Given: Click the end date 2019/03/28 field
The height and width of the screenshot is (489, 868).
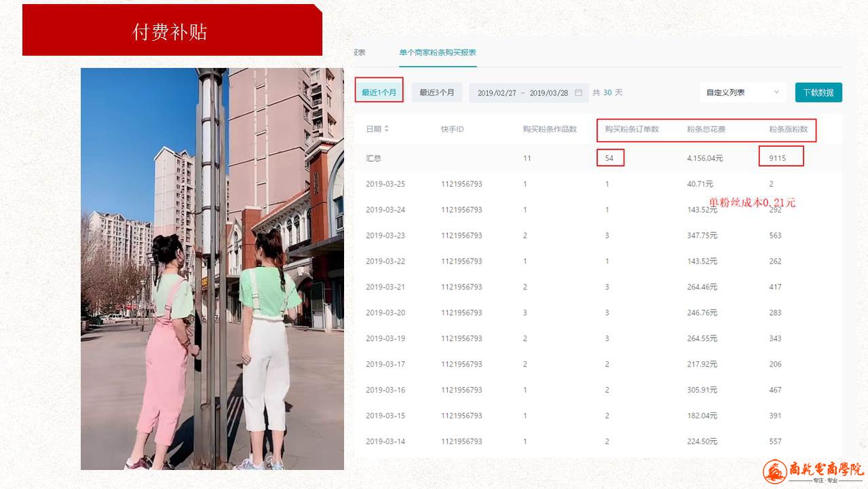Looking at the screenshot, I should [548, 93].
